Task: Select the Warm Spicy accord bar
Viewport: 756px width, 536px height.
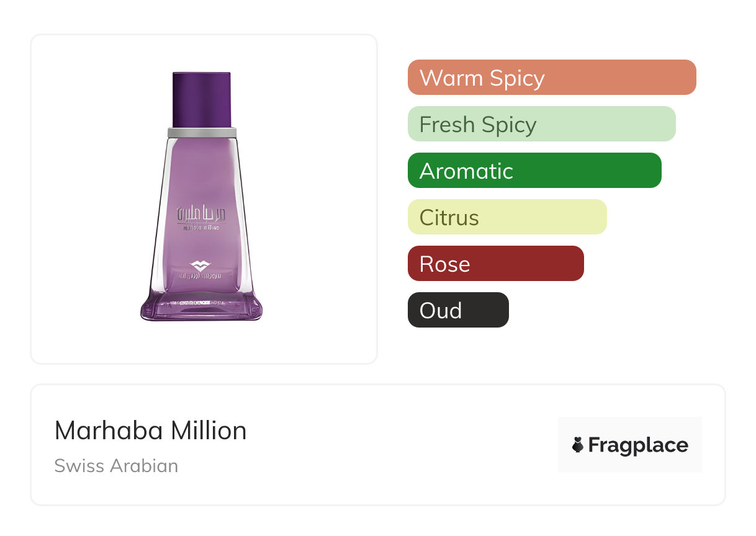Action: [551, 78]
